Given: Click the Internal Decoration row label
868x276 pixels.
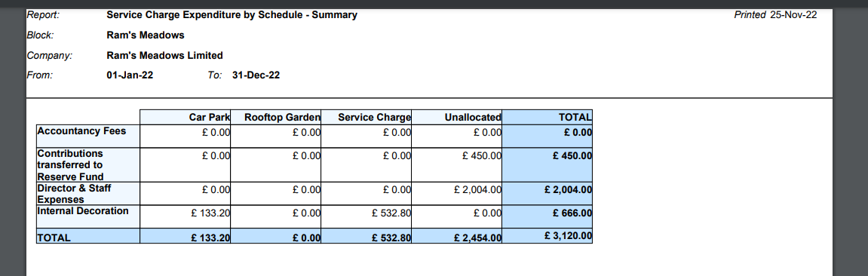Looking at the screenshot, I should (83, 211).
